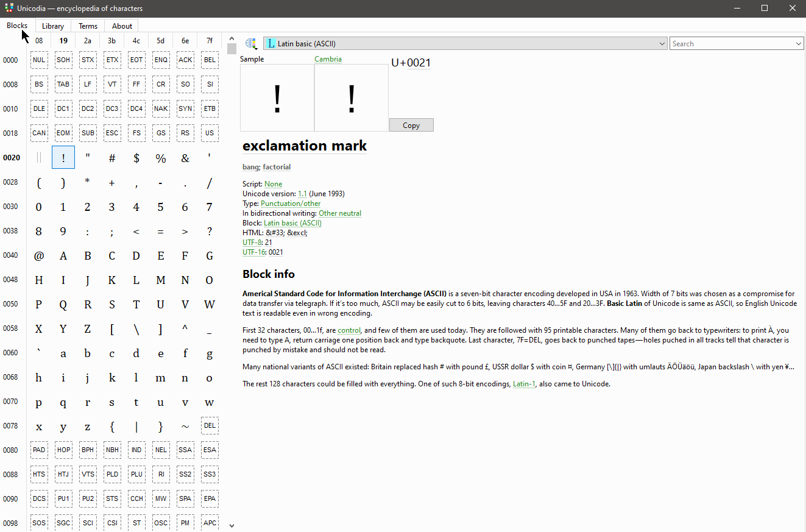Pick the DEL character cell
Screen dimensions: 806x532
[210, 425]
